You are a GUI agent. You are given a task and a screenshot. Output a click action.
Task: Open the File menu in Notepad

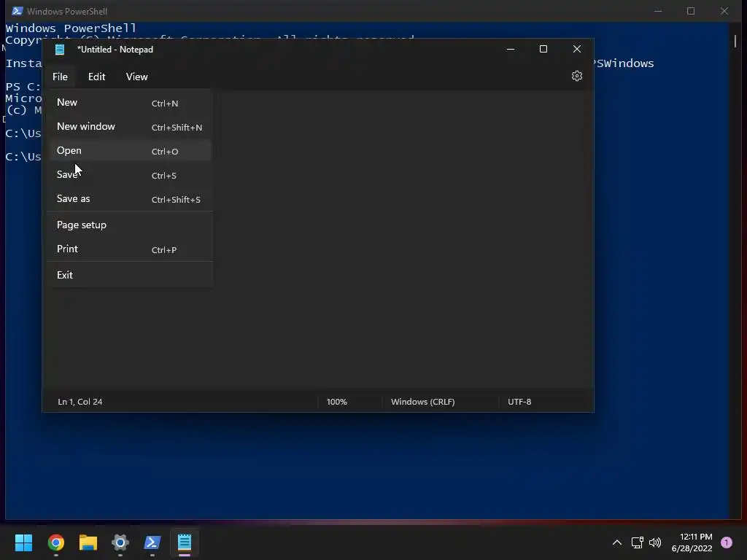click(x=60, y=77)
